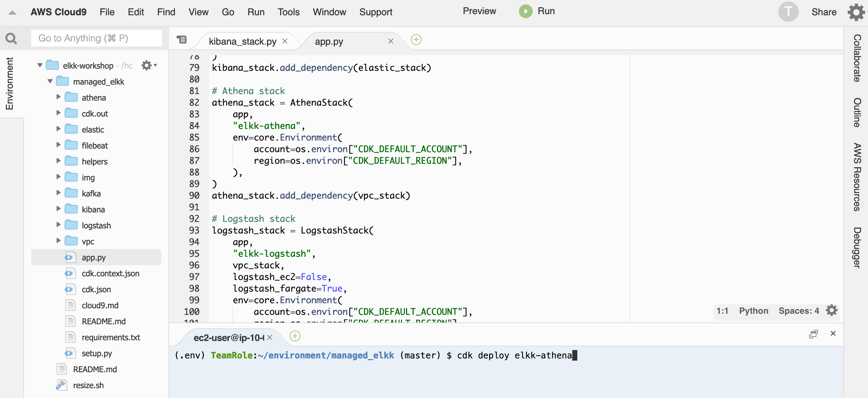Switch to the kibana_stack.py tab

point(242,41)
